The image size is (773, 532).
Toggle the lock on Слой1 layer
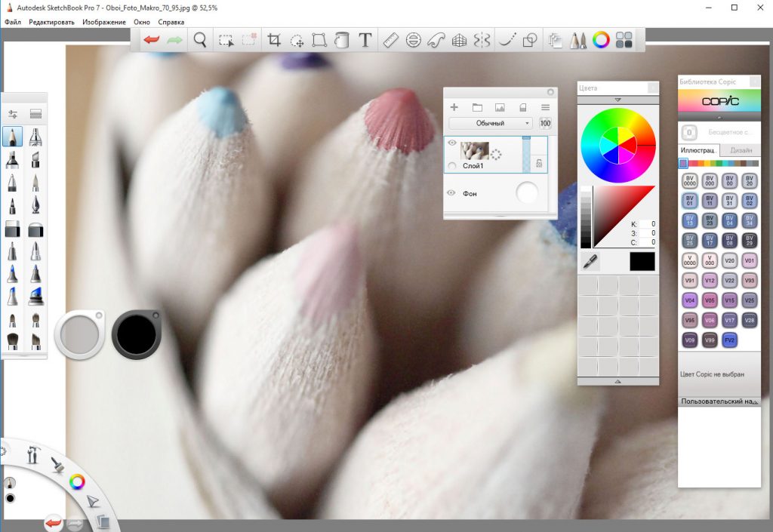(x=539, y=162)
